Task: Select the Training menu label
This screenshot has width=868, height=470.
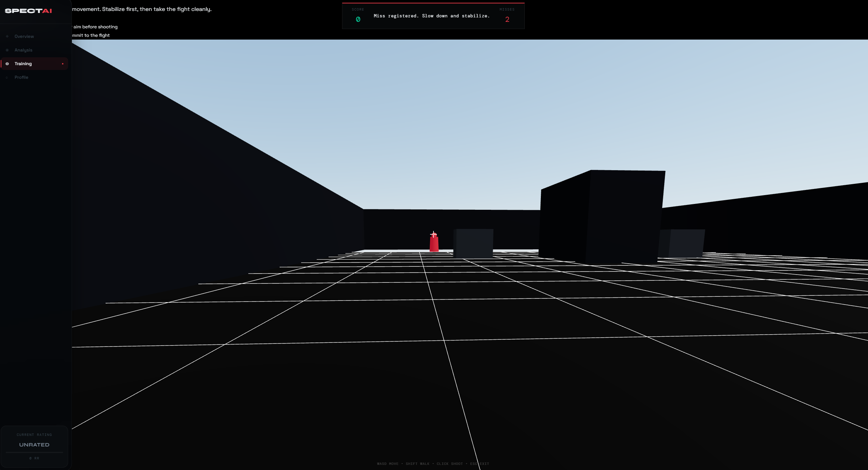Action: pos(23,64)
